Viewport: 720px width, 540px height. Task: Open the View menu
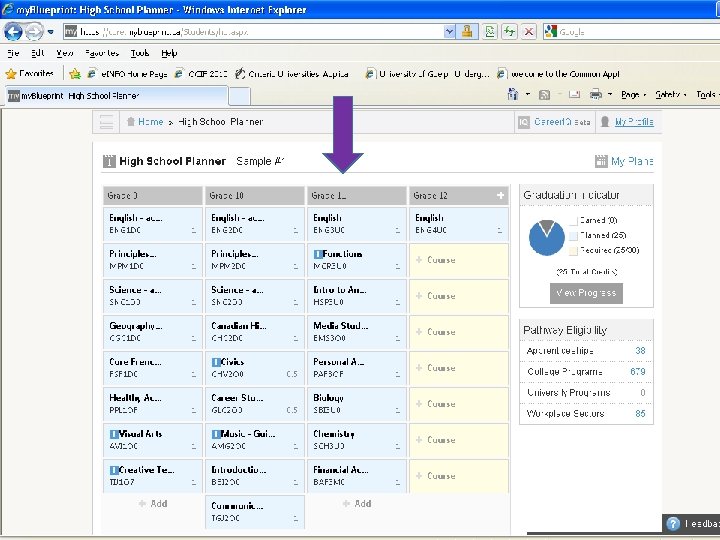click(65, 53)
